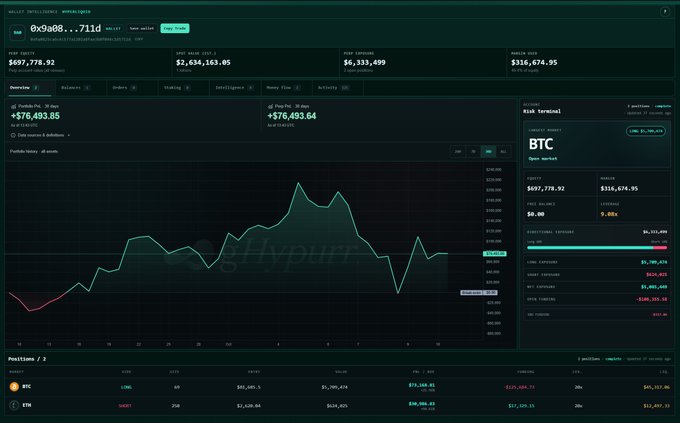The image size is (680, 423).
Task: Click the Open Funding row in Risk terminal
Action: [x=597, y=299]
